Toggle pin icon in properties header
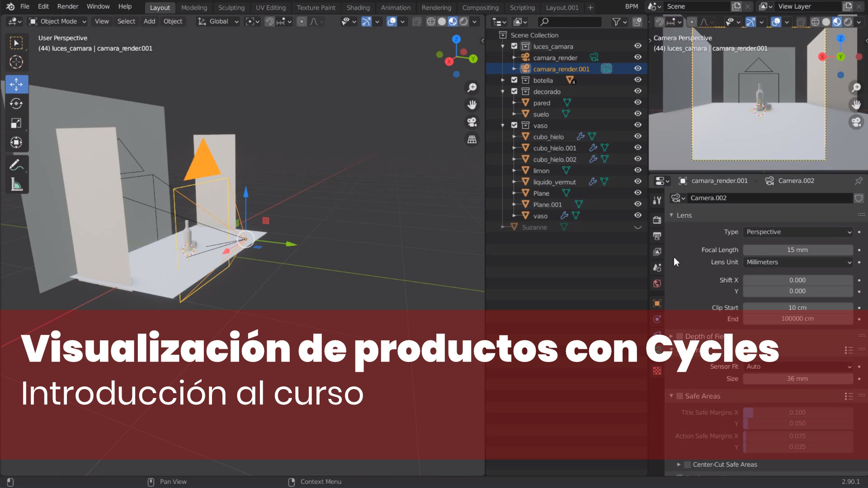Screen dimensions: 868x488 point(858,181)
